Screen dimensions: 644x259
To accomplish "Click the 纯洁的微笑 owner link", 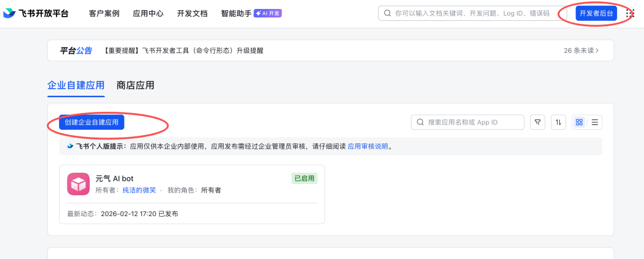I will pos(139,190).
